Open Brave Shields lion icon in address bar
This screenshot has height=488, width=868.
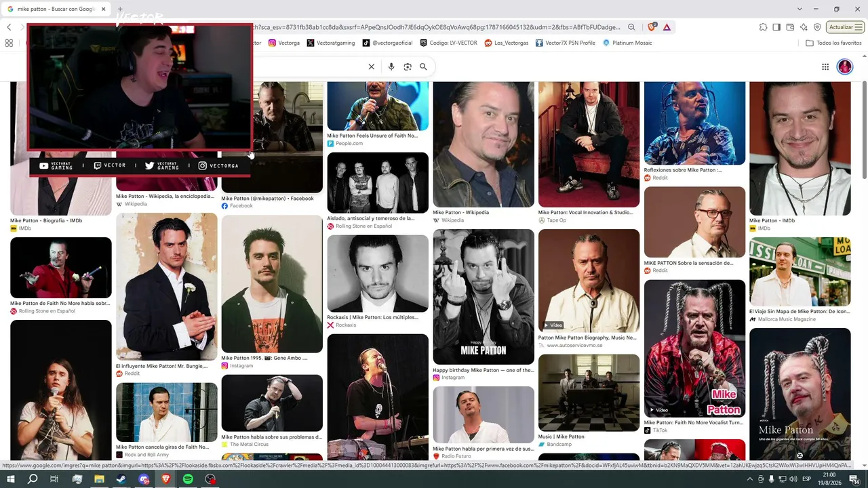[x=652, y=27]
